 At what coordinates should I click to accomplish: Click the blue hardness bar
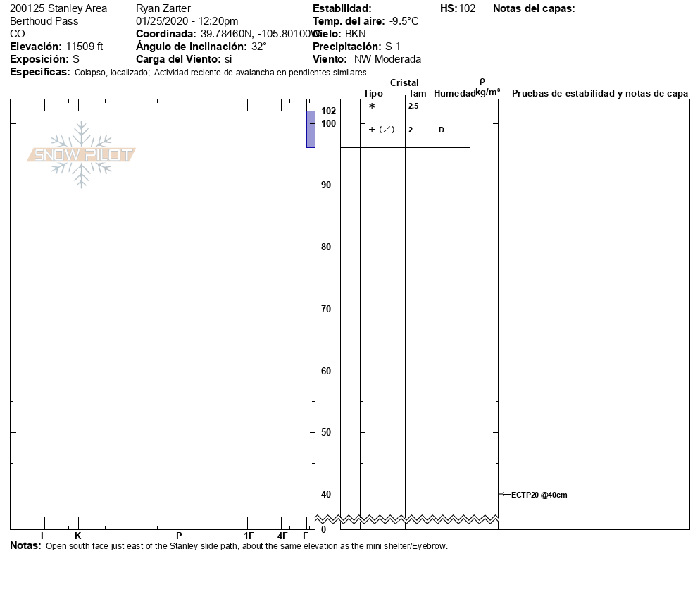point(311,129)
